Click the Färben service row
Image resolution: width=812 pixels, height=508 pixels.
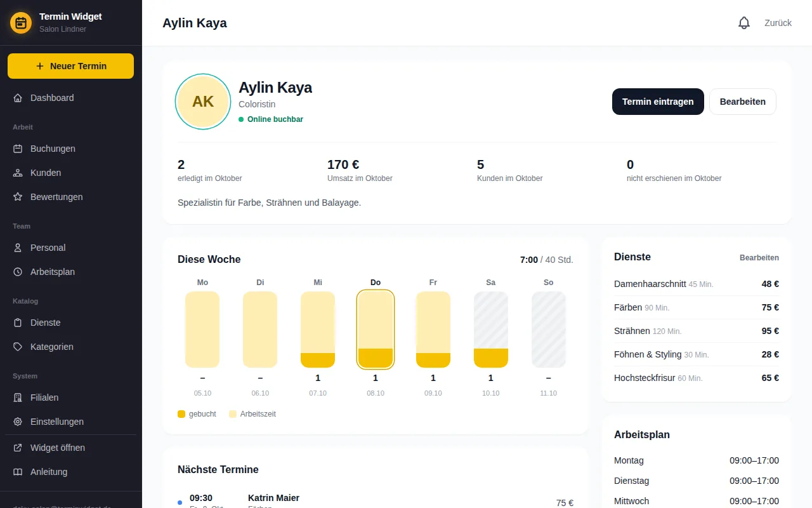click(x=697, y=307)
